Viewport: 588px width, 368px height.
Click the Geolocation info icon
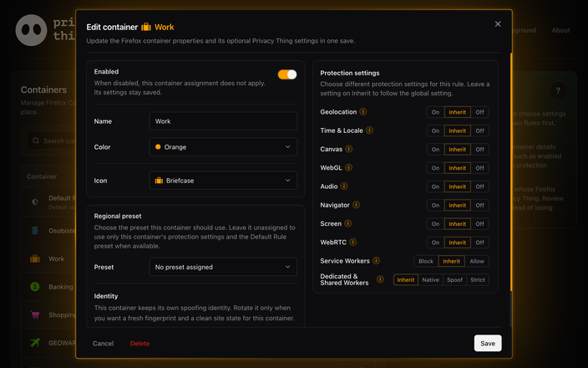(363, 112)
